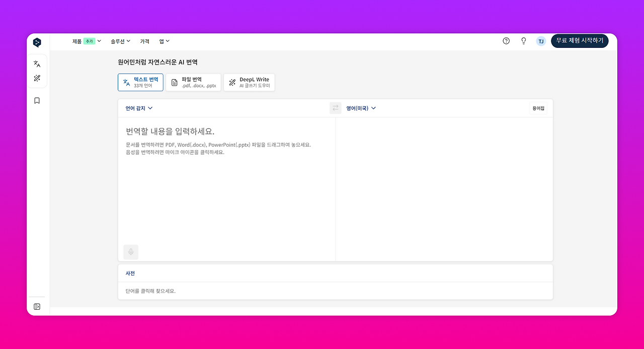This screenshot has width=644, height=349.
Task: Open the 언어 감지 source language dropdown
Action: pyautogui.click(x=139, y=108)
